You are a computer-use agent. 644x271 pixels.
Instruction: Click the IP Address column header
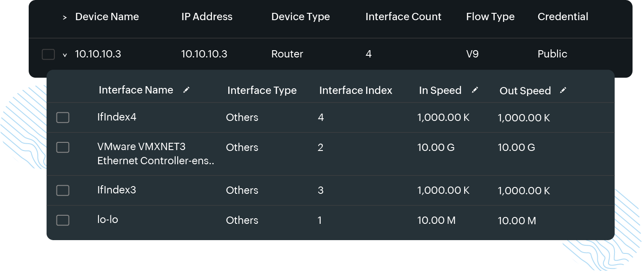pyautogui.click(x=207, y=17)
